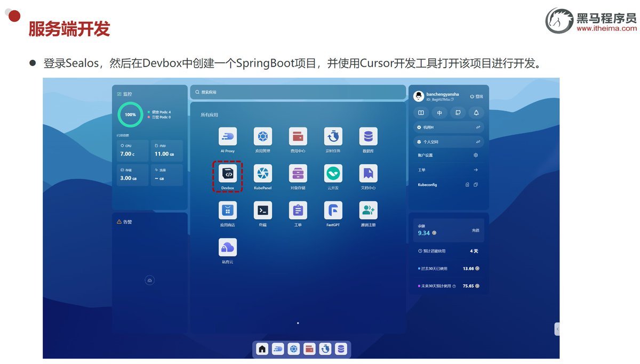Click the 流量 ~ GB card
The image size is (640, 364).
point(167,175)
